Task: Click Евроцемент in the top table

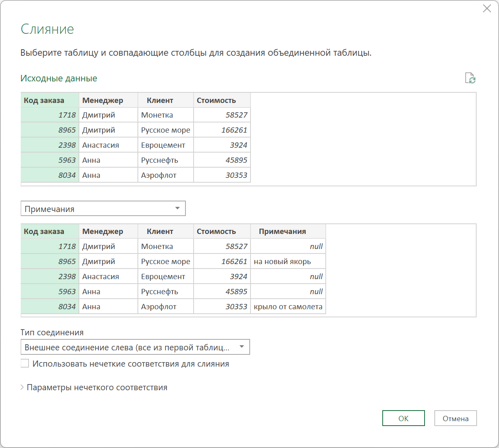Action: [166, 145]
